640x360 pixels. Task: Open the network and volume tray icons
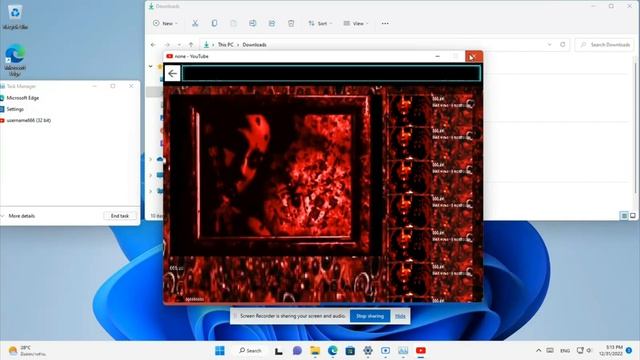pyautogui.click(x=584, y=351)
